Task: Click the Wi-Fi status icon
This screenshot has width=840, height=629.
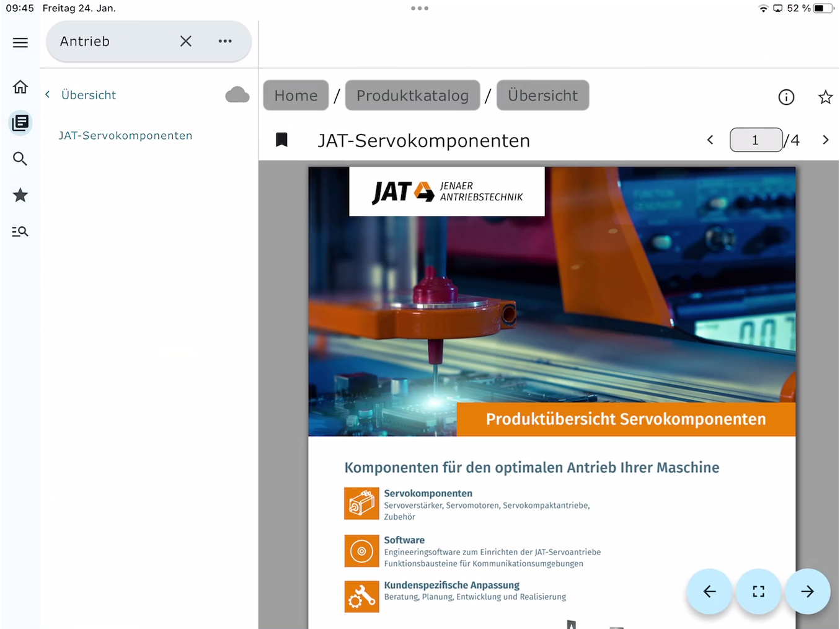Action: point(764,9)
